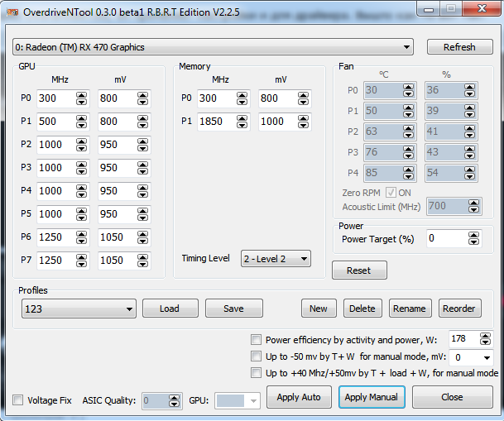
Task: Click the GPU P1 MHz spinner arrows
Action: click(x=82, y=122)
